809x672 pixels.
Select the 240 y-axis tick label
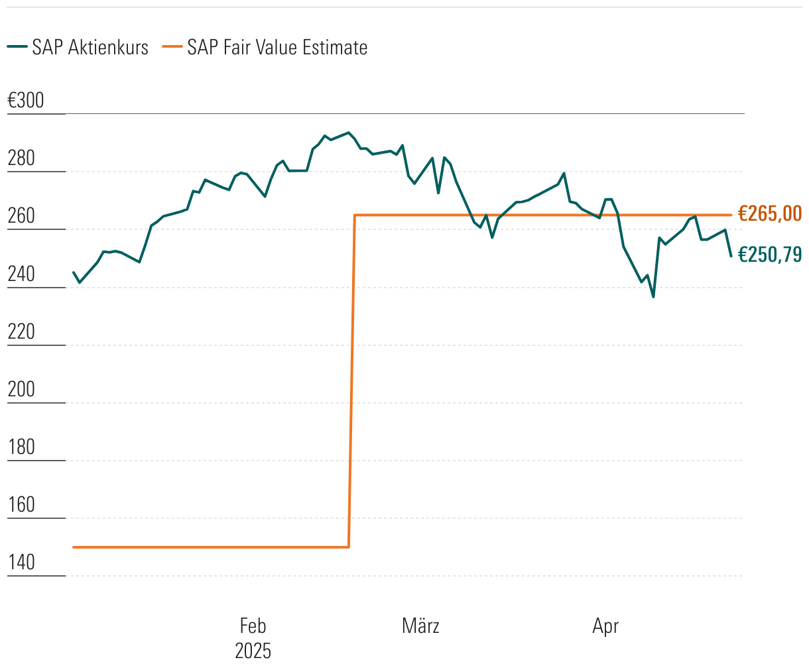tap(21, 274)
